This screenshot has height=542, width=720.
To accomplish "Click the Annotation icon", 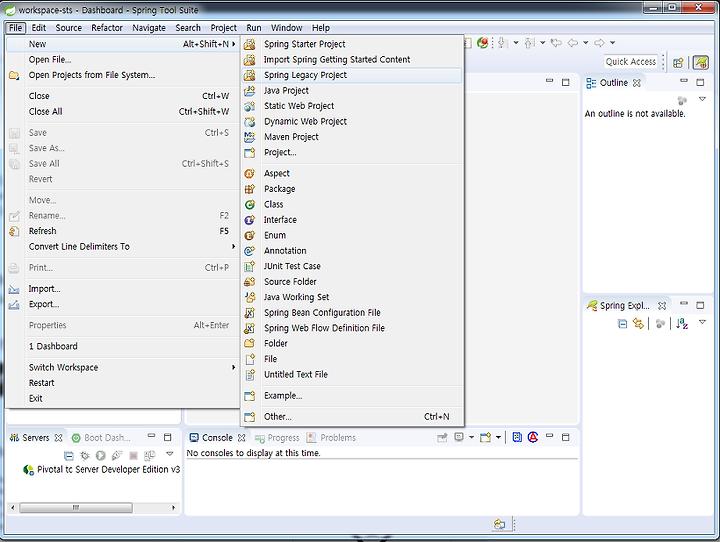I will [249, 251].
